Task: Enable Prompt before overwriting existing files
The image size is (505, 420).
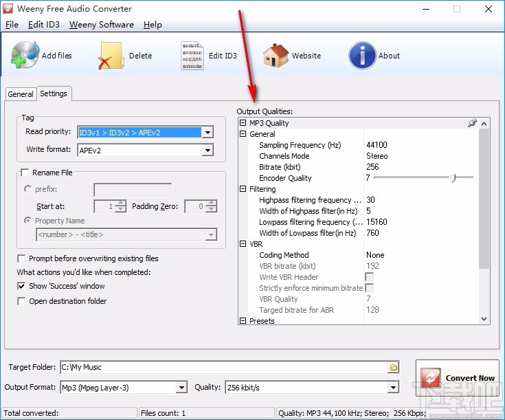Action: click(21, 258)
